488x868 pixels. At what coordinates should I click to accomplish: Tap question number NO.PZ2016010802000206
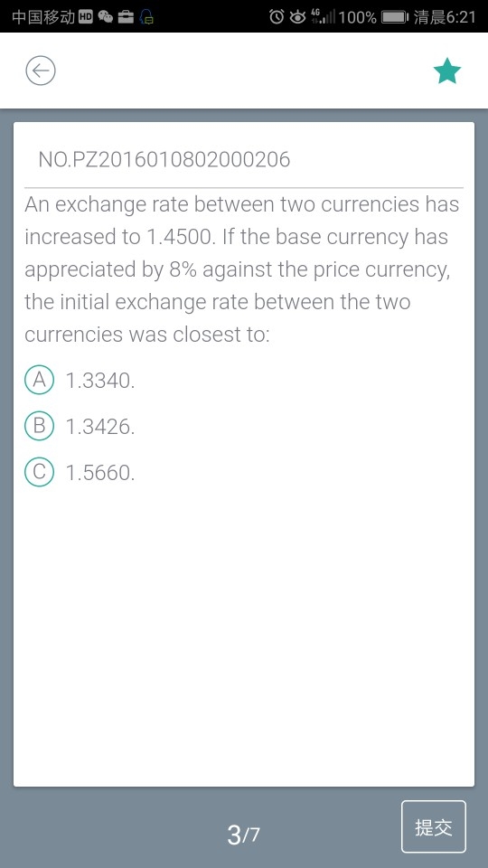tap(164, 159)
